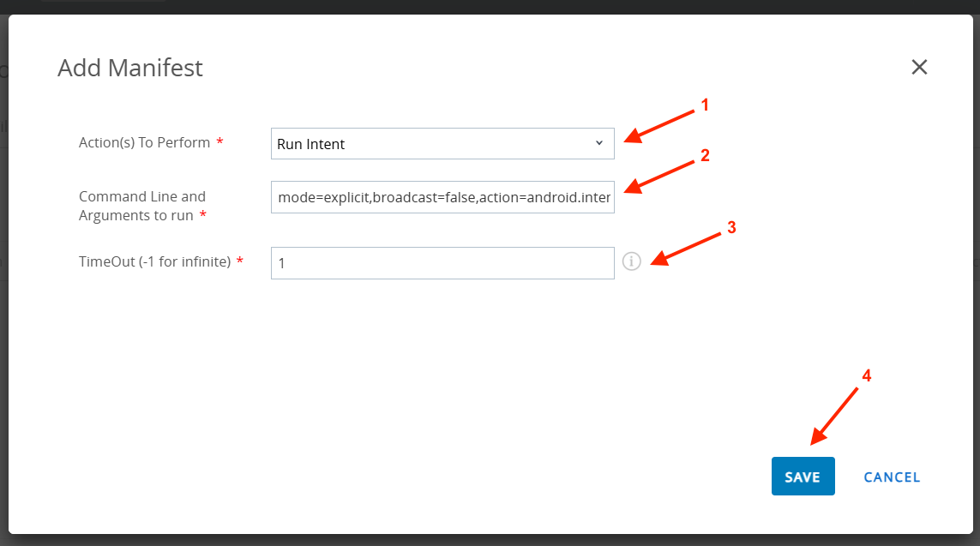Image resolution: width=980 pixels, height=546 pixels.
Task: Select the Command Line and Arguments label
Action: pyautogui.click(x=142, y=206)
